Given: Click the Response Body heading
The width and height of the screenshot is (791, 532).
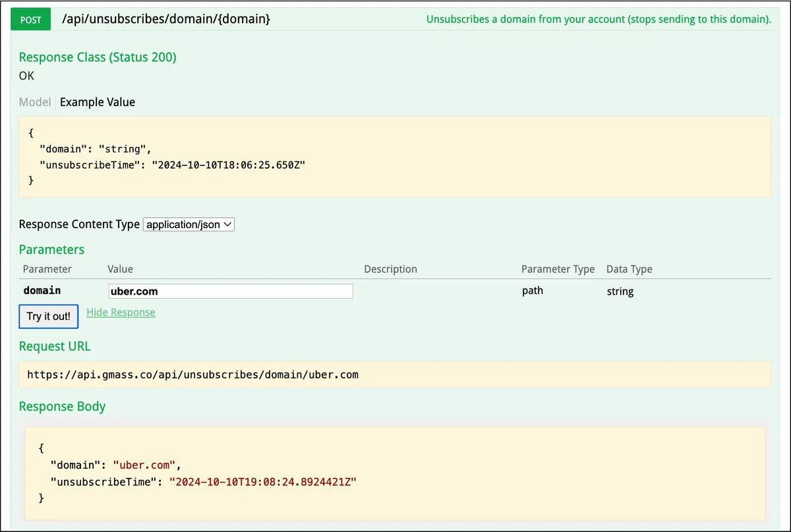Looking at the screenshot, I should 62,407.
